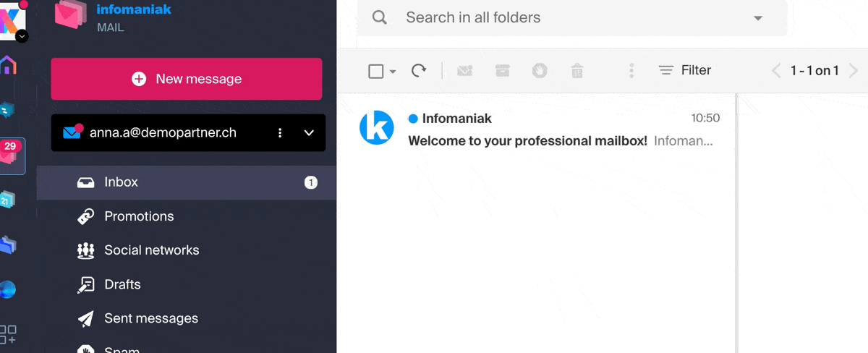Click the blue chat app icon in rail
Screen dimensions: 868x353
[7, 110]
